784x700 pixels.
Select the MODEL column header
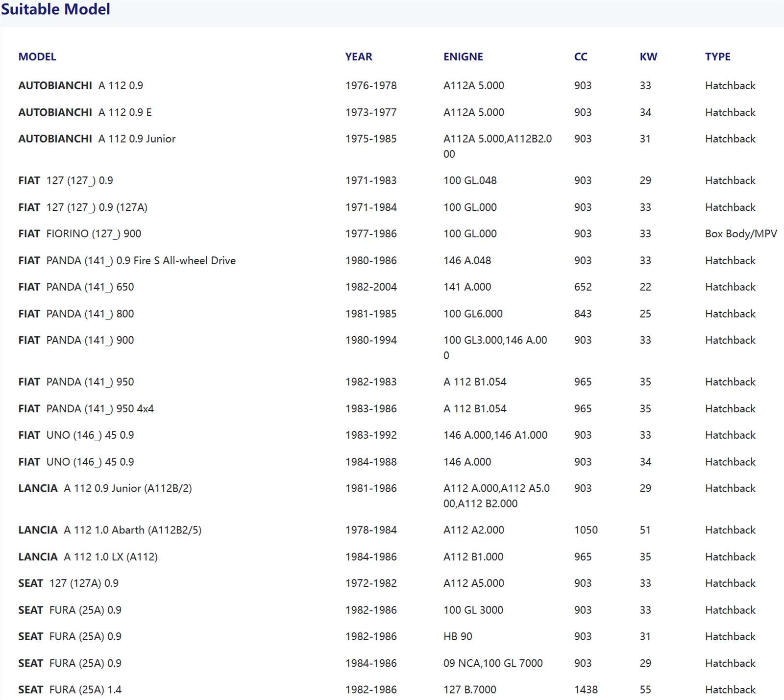point(37,57)
